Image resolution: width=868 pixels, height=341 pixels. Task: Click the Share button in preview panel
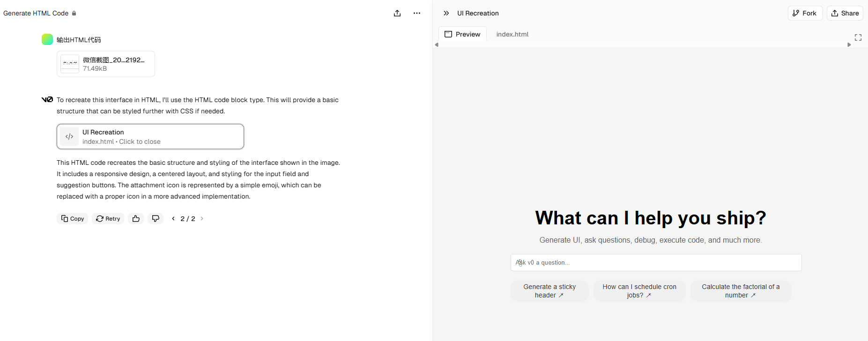[845, 13]
